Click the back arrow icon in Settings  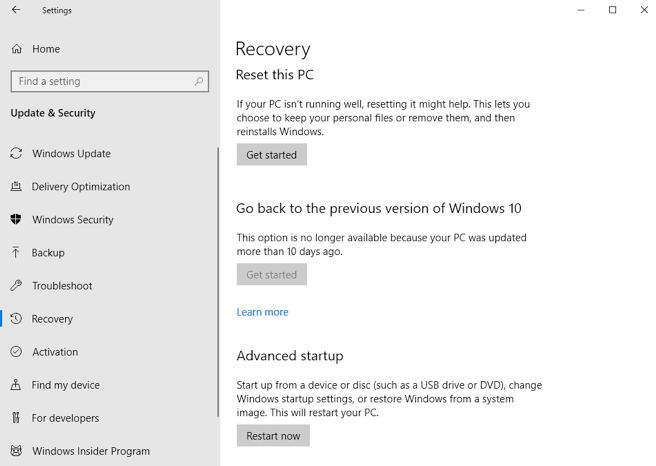[16, 10]
